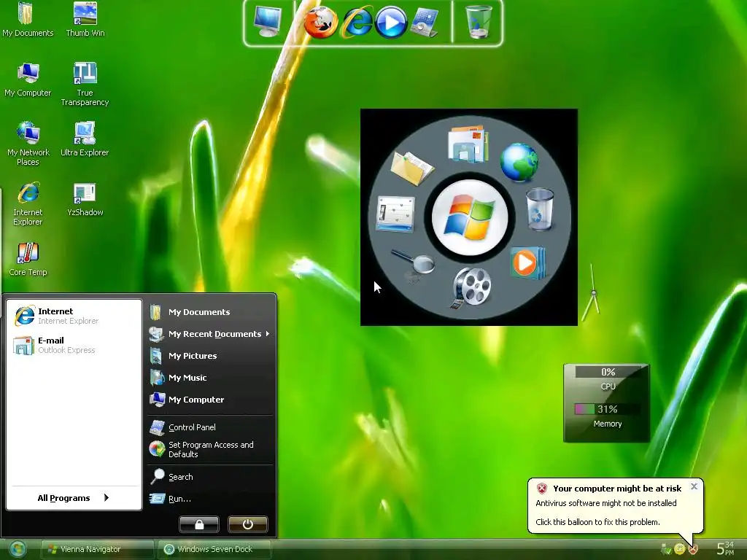The image size is (747, 560).
Task: Click the green tray icon on the left
Action: [x=667, y=550]
